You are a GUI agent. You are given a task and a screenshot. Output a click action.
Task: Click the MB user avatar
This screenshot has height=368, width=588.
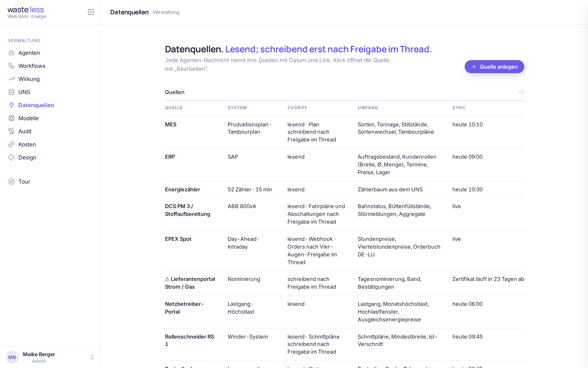click(12, 357)
